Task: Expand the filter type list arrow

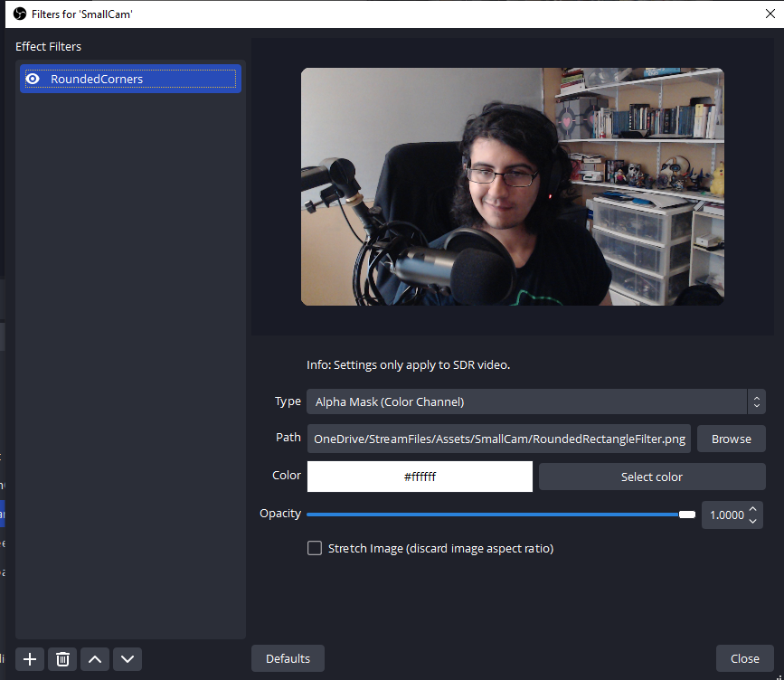Action: coord(756,401)
